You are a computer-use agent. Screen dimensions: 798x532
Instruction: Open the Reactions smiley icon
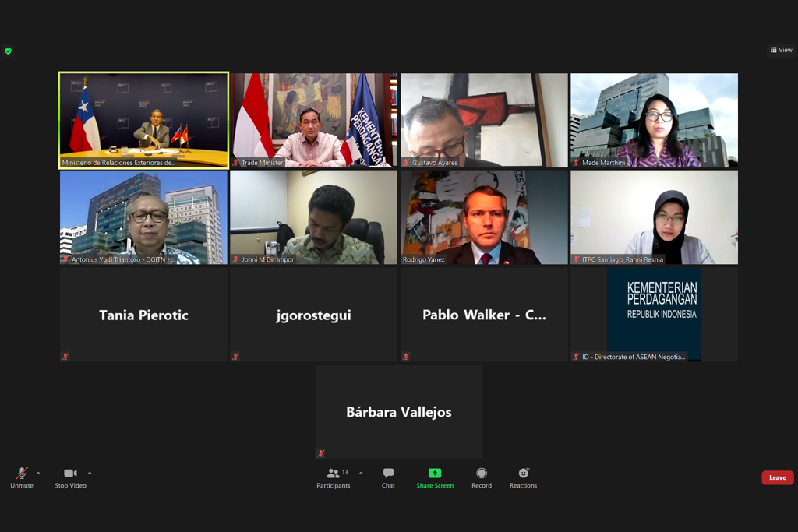coord(524,473)
